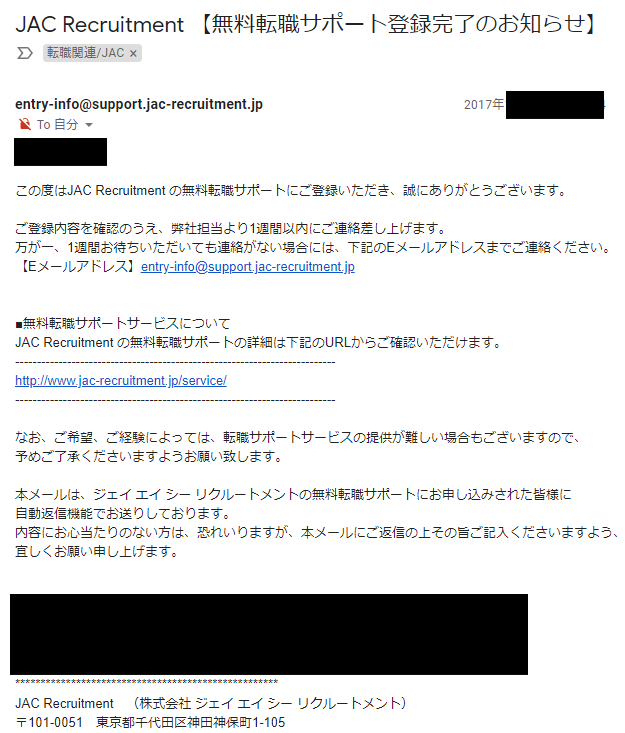Click the To 自分 recipient text
The width and height of the screenshot is (625, 733).
click(x=57, y=124)
